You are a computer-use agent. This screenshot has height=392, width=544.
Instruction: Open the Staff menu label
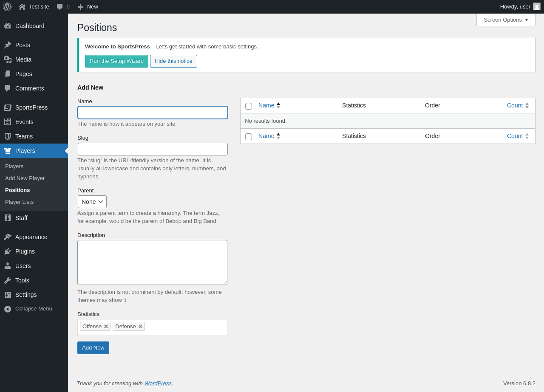pos(21,218)
